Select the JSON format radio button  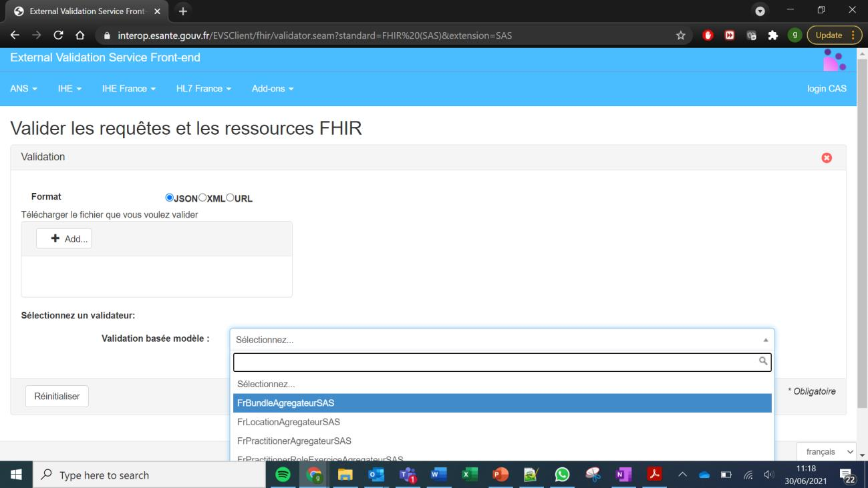[169, 198]
